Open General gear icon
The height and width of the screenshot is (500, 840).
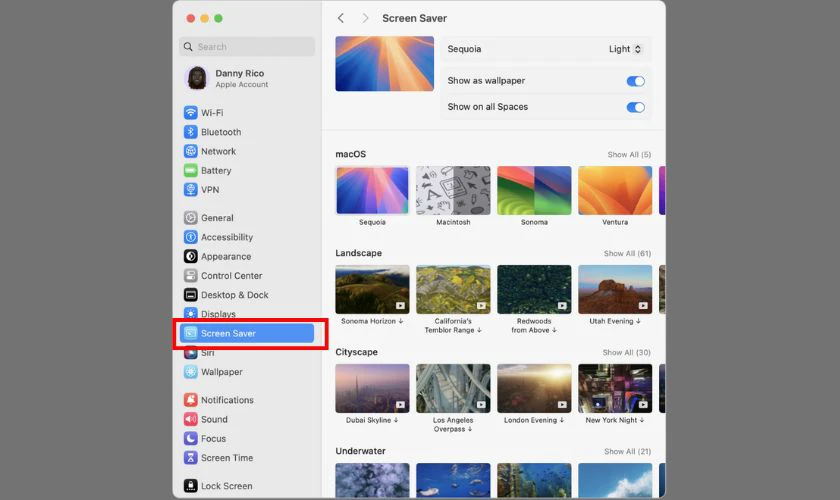tap(190, 218)
